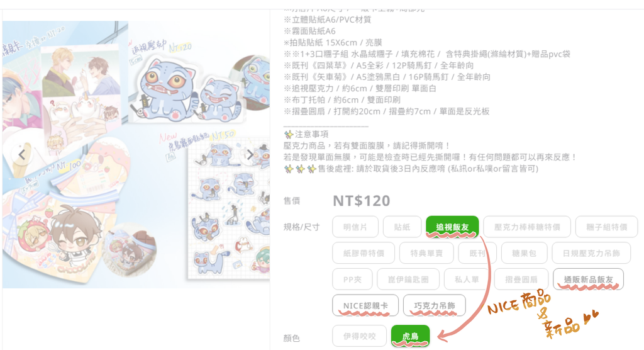
Task: Select the 糖果包 option
Action: pyautogui.click(x=524, y=253)
